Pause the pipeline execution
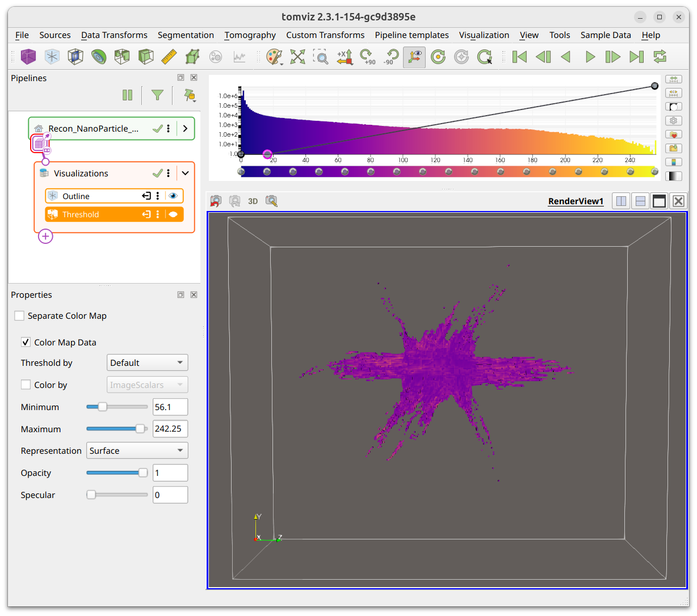The height and width of the screenshot is (616, 697). (128, 95)
